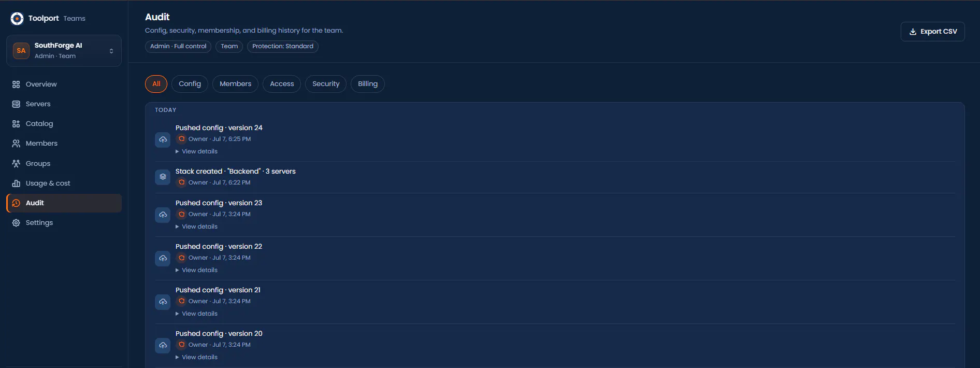Screen dimensions: 980x368
Task: Click the SouthForge AI team name
Action: pyautogui.click(x=59, y=46)
